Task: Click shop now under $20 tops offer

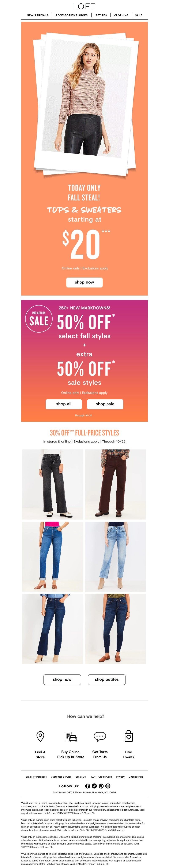Action: coord(84,282)
